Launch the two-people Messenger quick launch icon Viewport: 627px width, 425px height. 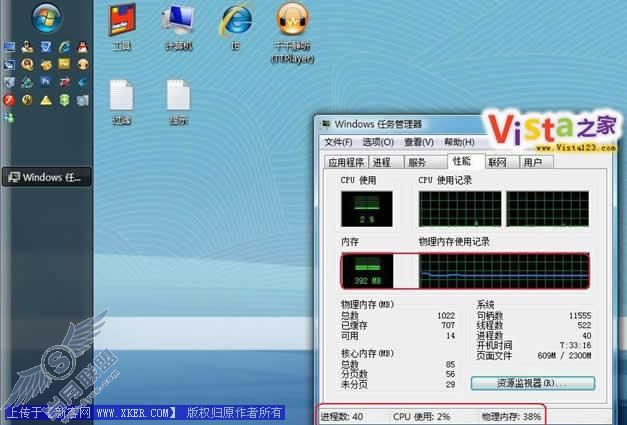point(9,118)
